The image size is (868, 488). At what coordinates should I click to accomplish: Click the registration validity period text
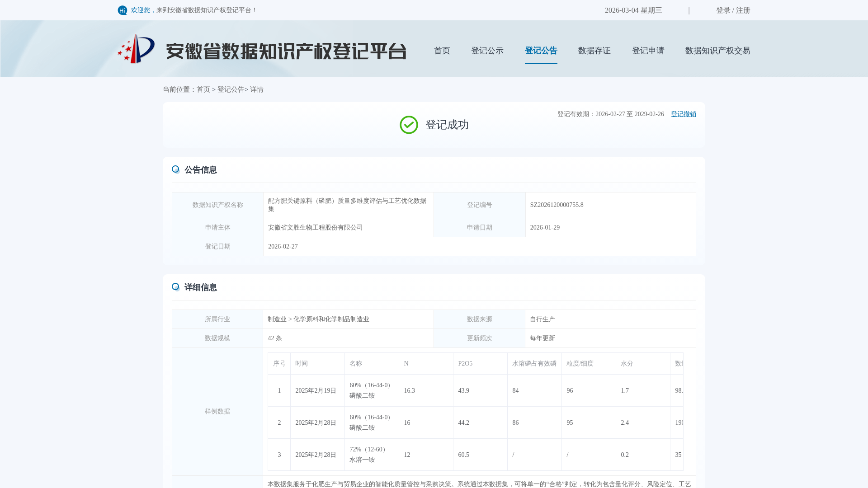pos(610,114)
